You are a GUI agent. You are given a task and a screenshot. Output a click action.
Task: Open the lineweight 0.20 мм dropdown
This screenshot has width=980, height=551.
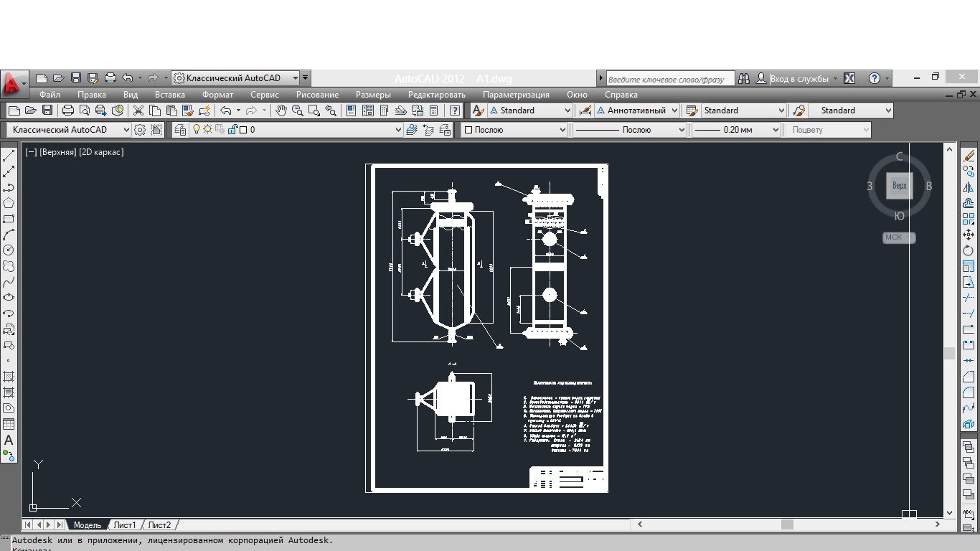[x=736, y=130]
